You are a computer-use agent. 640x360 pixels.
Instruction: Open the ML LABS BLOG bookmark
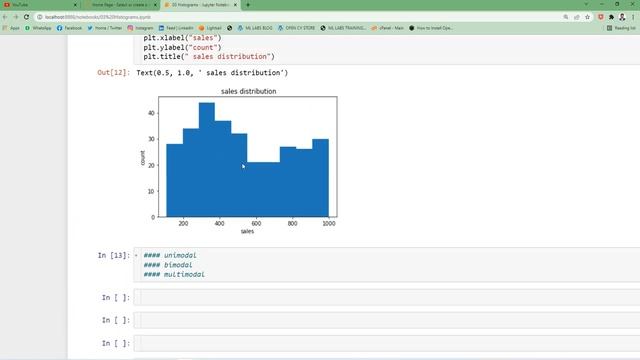coord(255,28)
